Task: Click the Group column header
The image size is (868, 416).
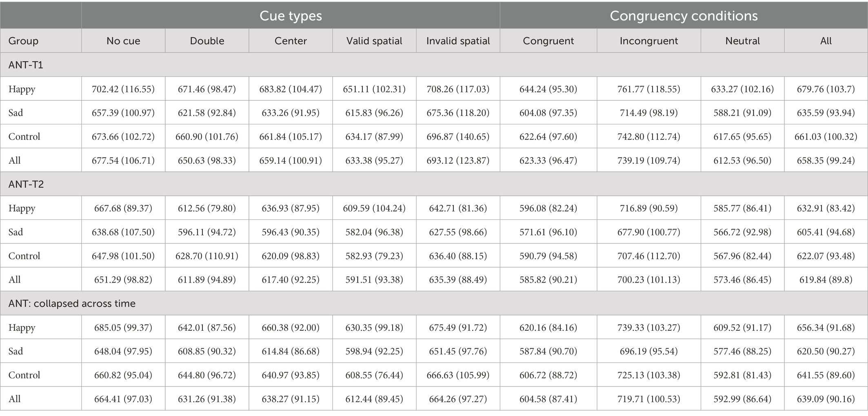Action: coord(23,41)
